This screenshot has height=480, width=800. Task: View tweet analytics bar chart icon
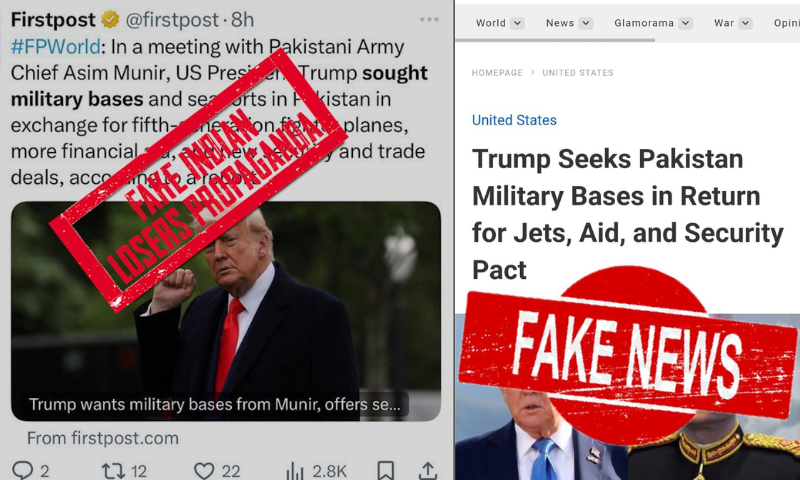pyautogui.click(x=294, y=471)
